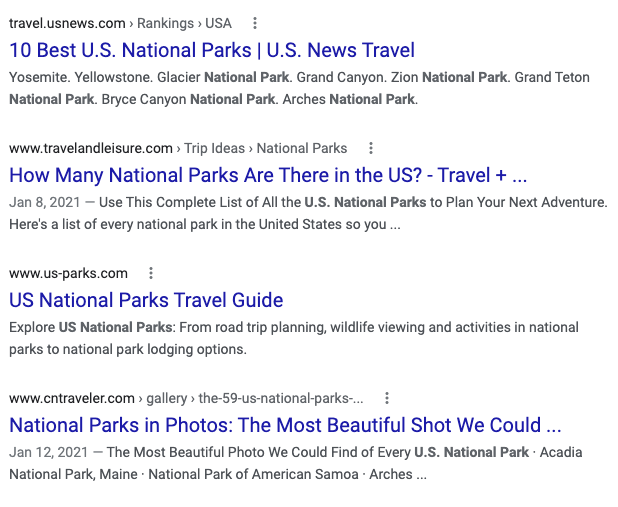
Task: Click www.travelandleisure.com breadcrumb URL
Action: click(x=178, y=148)
